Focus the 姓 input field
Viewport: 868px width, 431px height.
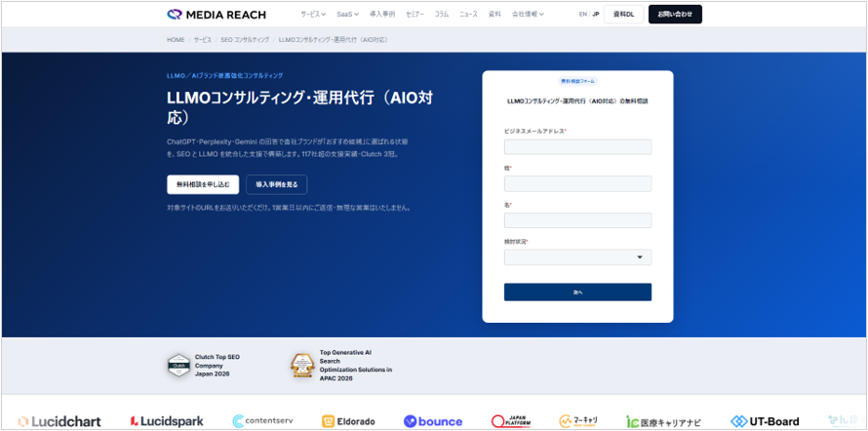[577, 183]
